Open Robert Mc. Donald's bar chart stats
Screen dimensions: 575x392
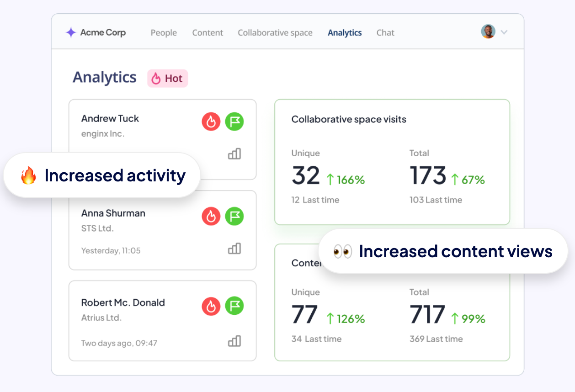pos(234,341)
